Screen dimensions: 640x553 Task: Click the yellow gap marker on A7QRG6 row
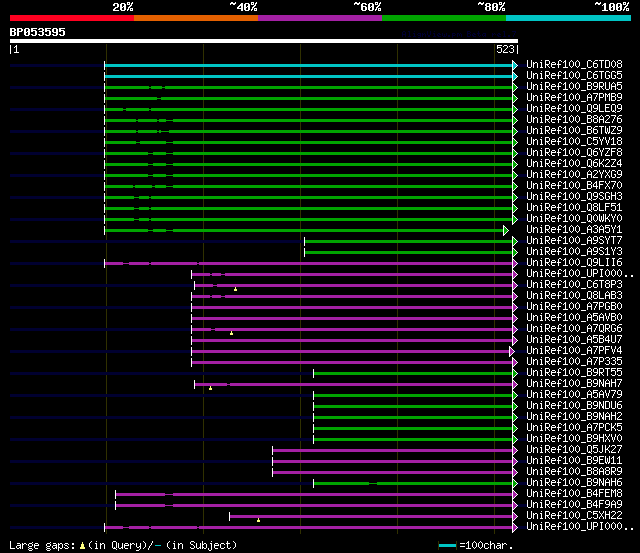tap(231, 333)
